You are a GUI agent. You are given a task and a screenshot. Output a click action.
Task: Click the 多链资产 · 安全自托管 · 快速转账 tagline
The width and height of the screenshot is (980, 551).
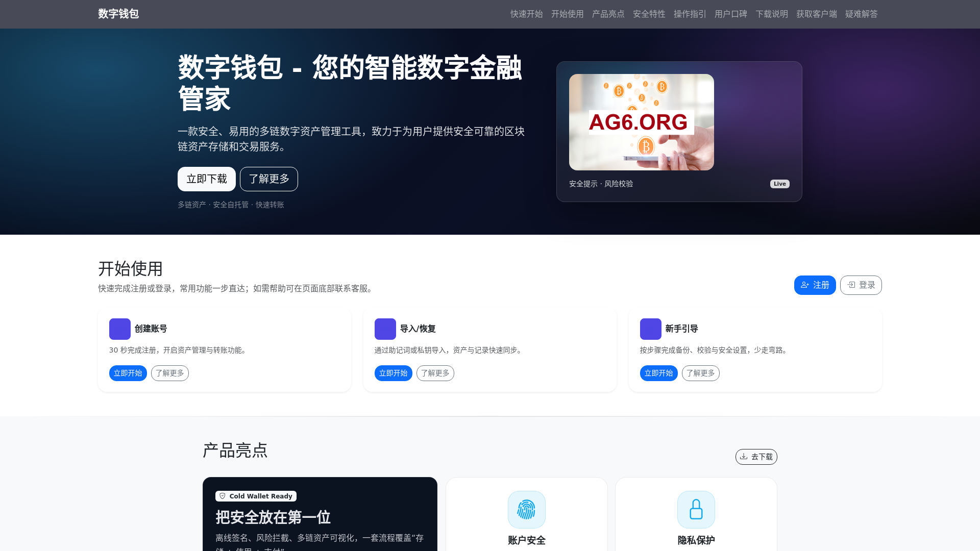(x=231, y=205)
